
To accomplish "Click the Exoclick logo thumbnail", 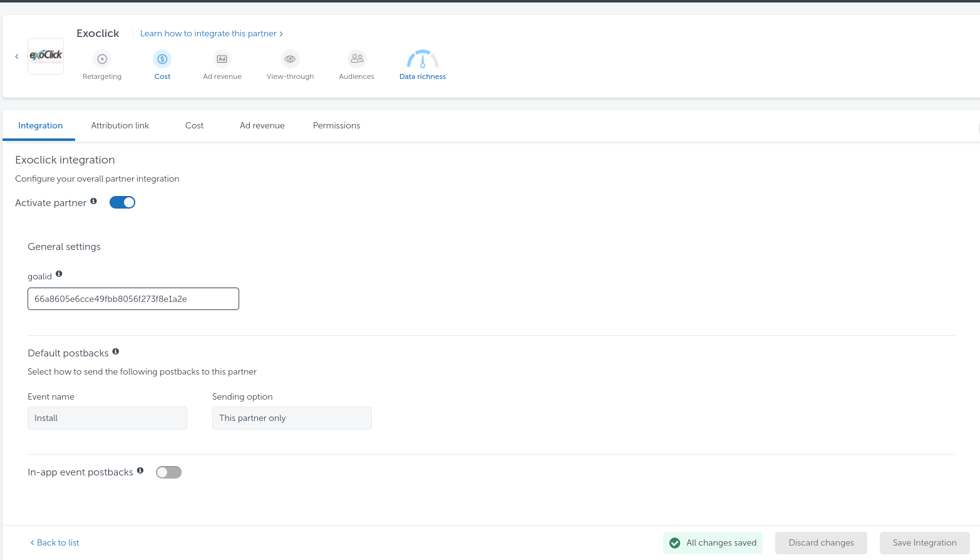I will pos(46,56).
